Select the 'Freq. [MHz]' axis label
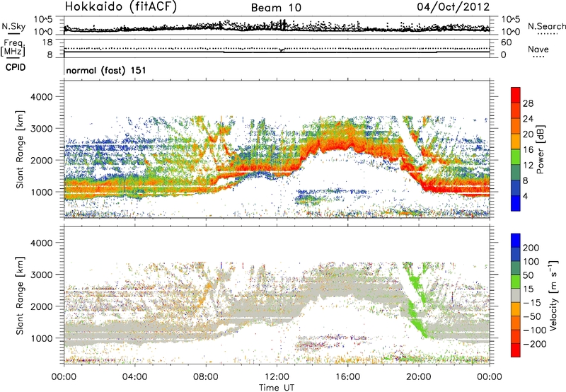Image resolution: width=566 pixels, height=392 pixels. 13,48
